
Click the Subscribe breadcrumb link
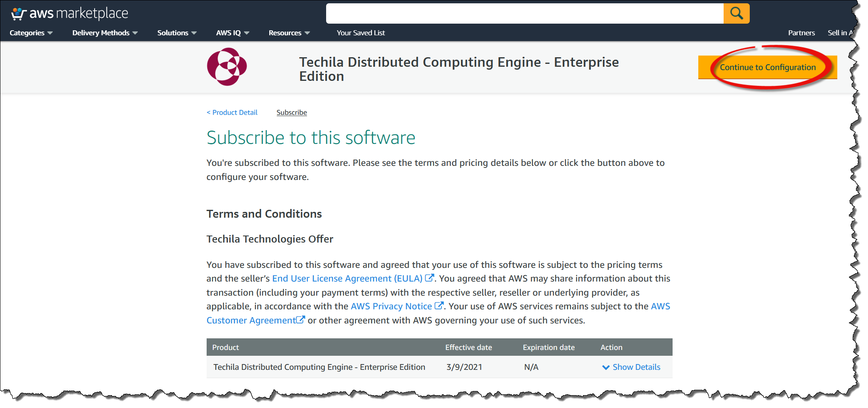(x=292, y=112)
